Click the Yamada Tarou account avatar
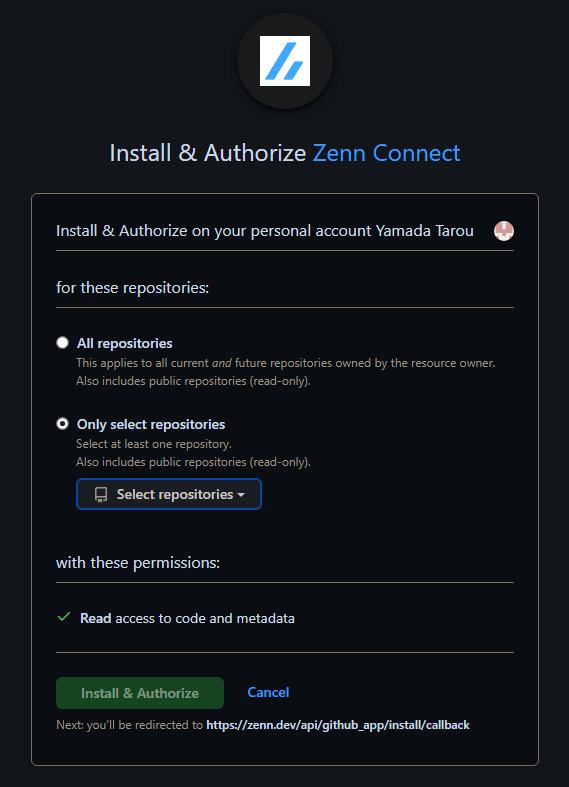Viewport: 569px width, 787px height. [504, 231]
